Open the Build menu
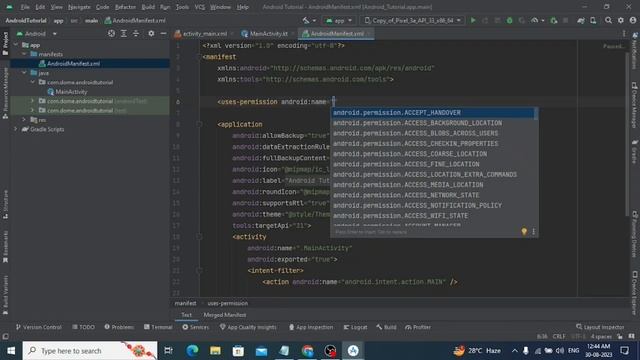Image resolution: width=640 pixels, height=360 pixels. click(x=148, y=7)
